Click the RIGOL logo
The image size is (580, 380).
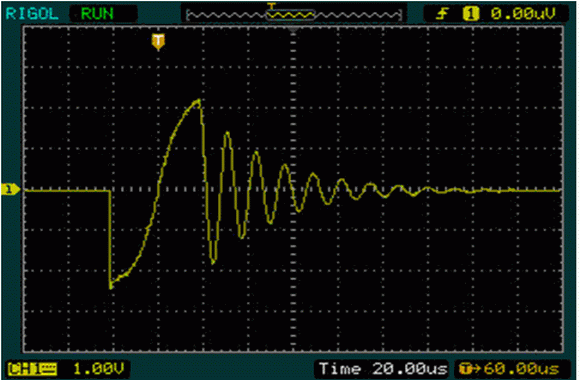pos(33,14)
